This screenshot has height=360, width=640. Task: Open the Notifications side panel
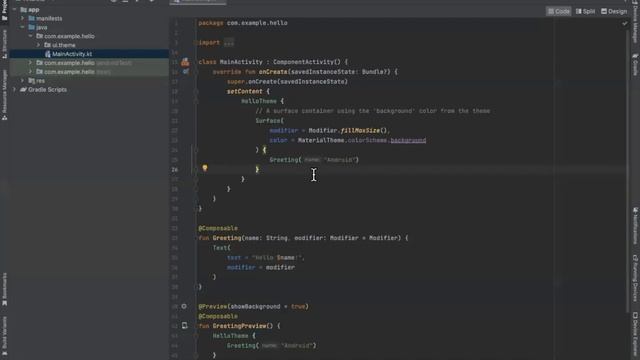635,226
